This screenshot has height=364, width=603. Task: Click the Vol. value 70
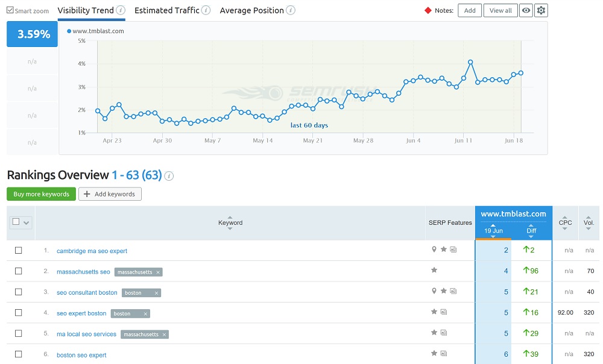click(x=591, y=271)
